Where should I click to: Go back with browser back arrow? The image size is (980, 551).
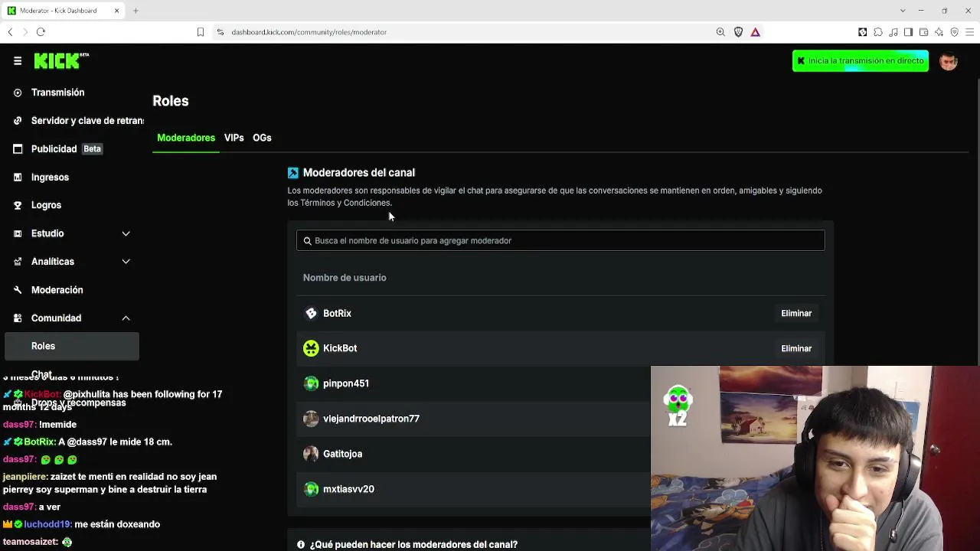[10, 32]
